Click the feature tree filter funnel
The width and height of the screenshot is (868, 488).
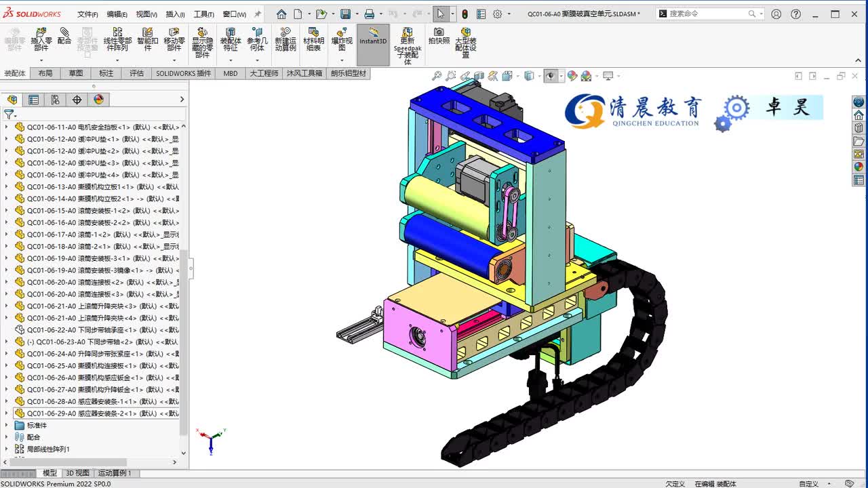9,115
